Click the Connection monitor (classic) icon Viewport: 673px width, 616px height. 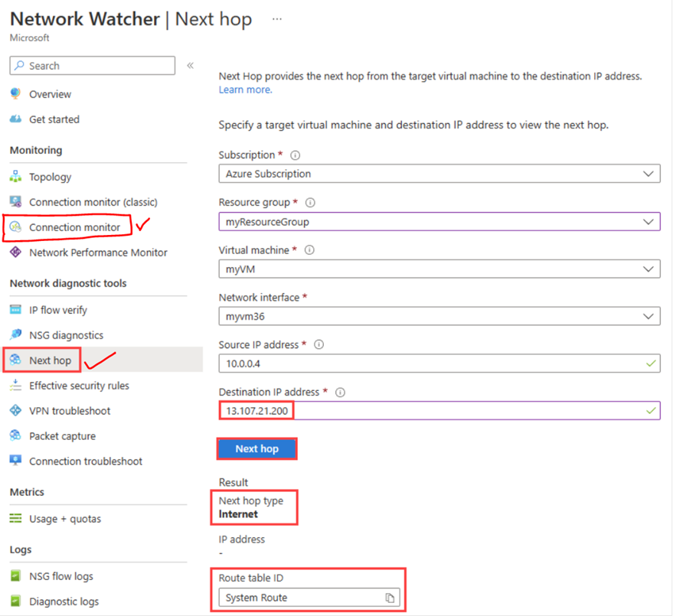[15, 201]
